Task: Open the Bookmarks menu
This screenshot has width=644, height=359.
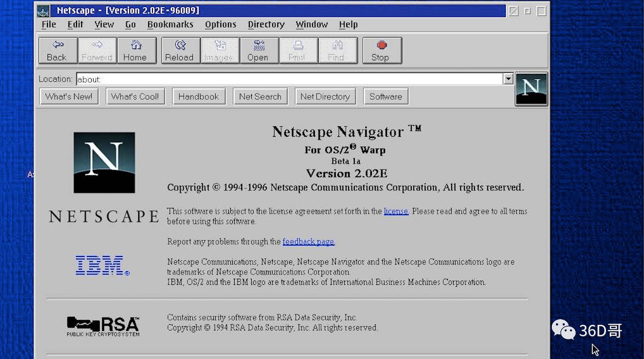Action: [x=170, y=25]
